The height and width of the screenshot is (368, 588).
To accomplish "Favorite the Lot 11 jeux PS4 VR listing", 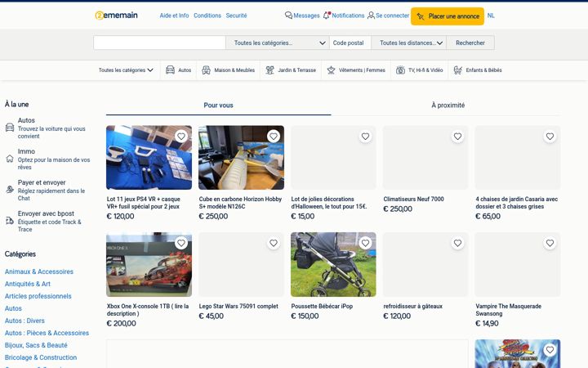I will (x=181, y=137).
